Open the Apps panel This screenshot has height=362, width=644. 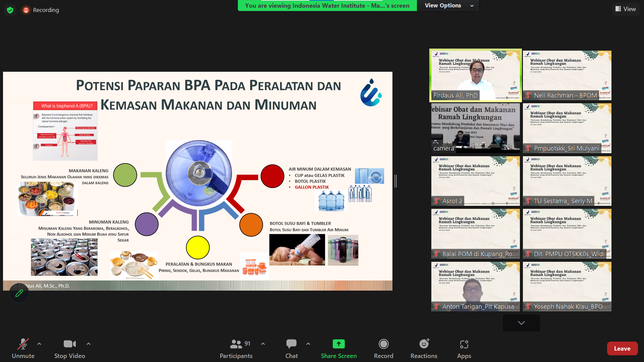click(464, 344)
